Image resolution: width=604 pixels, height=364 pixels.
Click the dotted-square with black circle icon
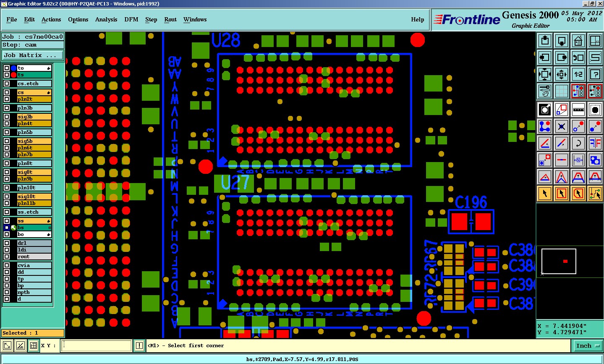595,110
